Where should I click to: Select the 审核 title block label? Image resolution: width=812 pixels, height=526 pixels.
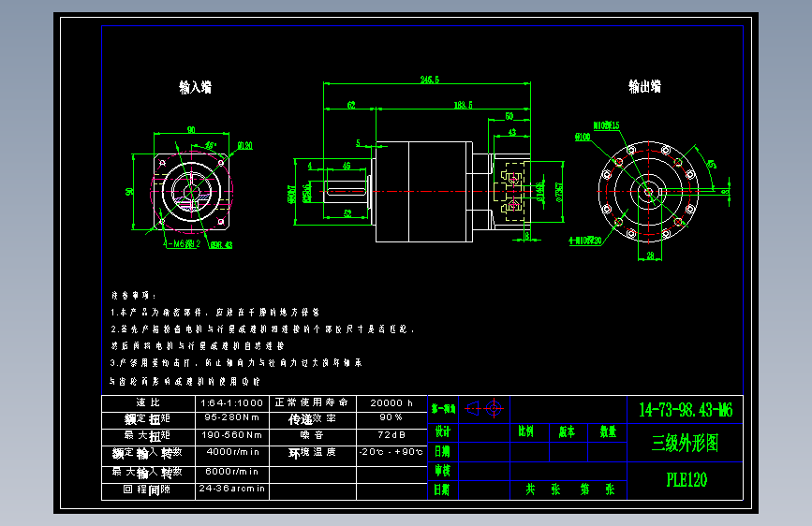pyautogui.click(x=443, y=470)
